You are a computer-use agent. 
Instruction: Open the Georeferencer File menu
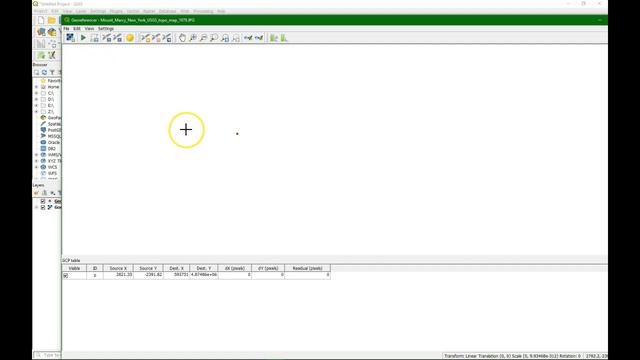coord(66,29)
